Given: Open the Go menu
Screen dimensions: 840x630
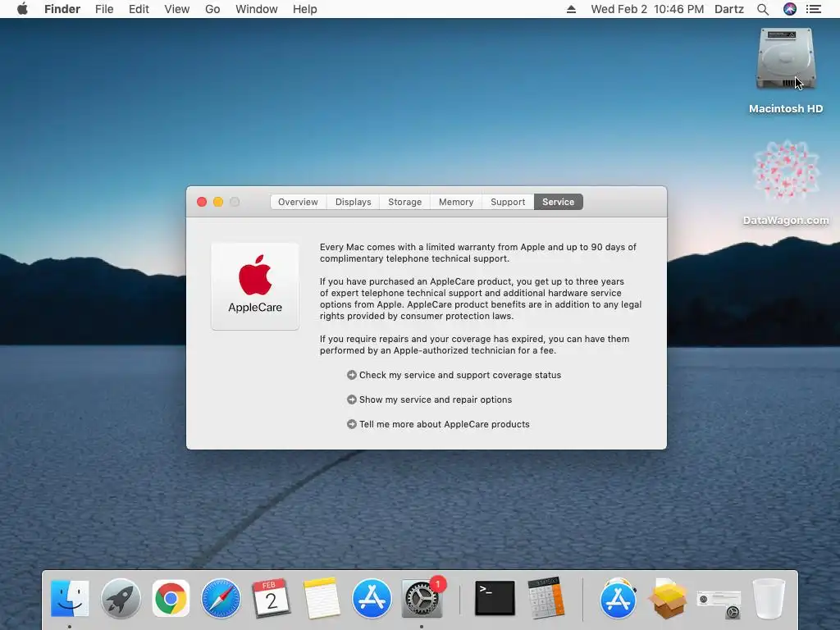Looking at the screenshot, I should tap(212, 9).
